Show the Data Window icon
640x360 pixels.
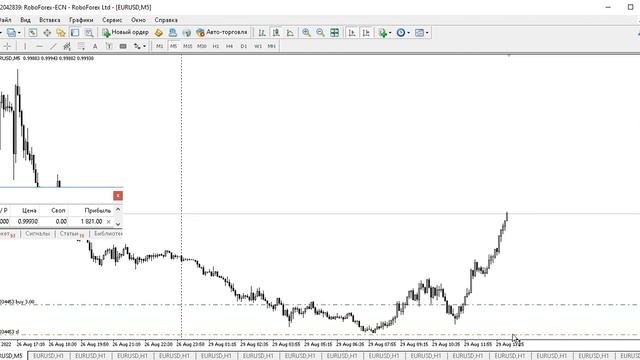[47, 33]
